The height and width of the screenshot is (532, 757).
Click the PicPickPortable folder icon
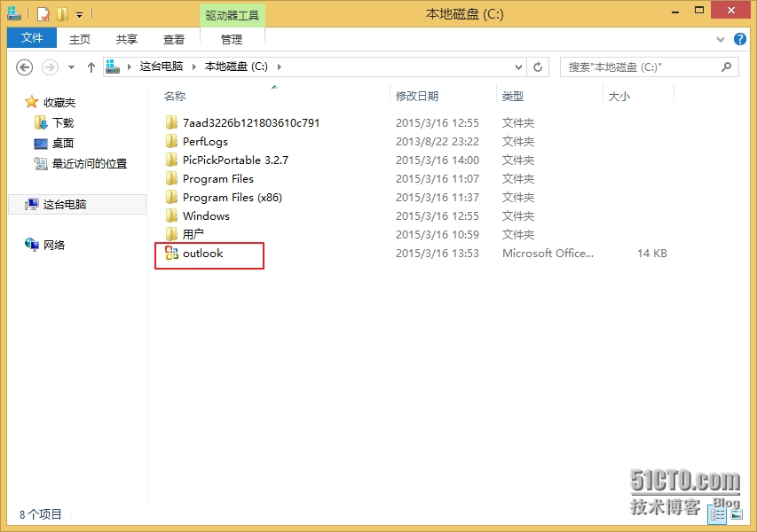click(x=171, y=160)
